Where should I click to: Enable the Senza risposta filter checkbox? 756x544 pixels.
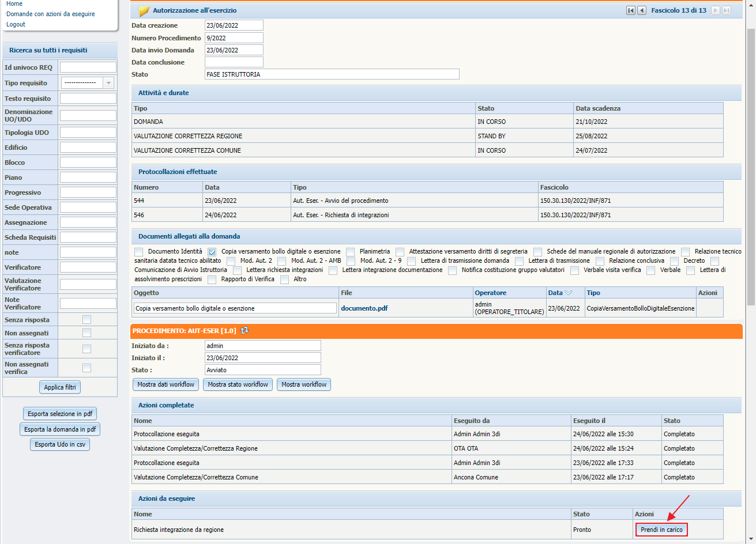[86, 320]
